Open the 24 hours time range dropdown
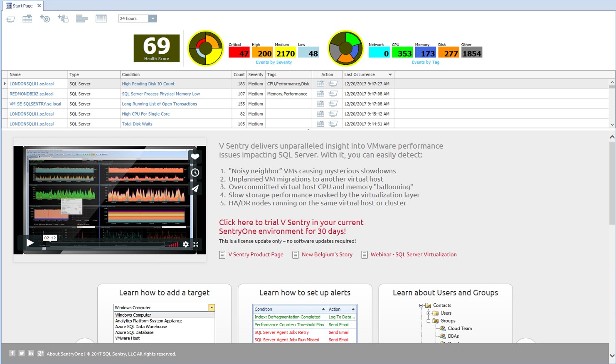 [153, 19]
